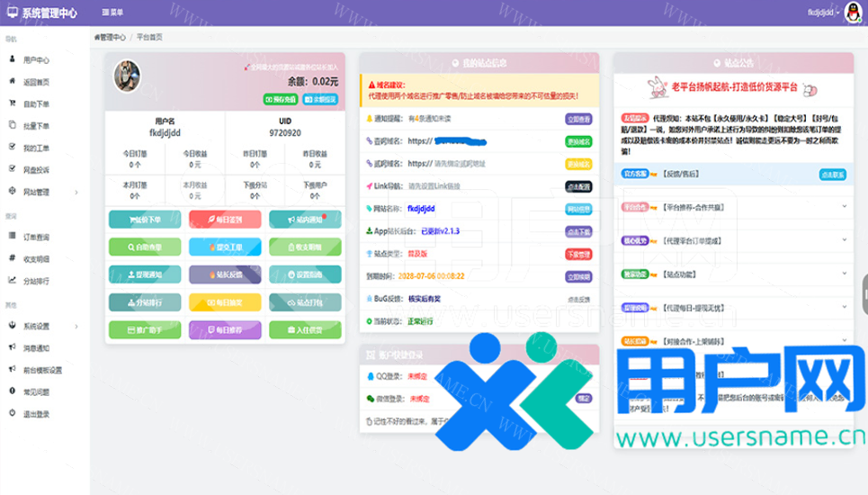The width and height of the screenshot is (868, 495).
Task: Open 消息通知 in the sidebar
Action: pyautogui.click(x=36, y=347)
